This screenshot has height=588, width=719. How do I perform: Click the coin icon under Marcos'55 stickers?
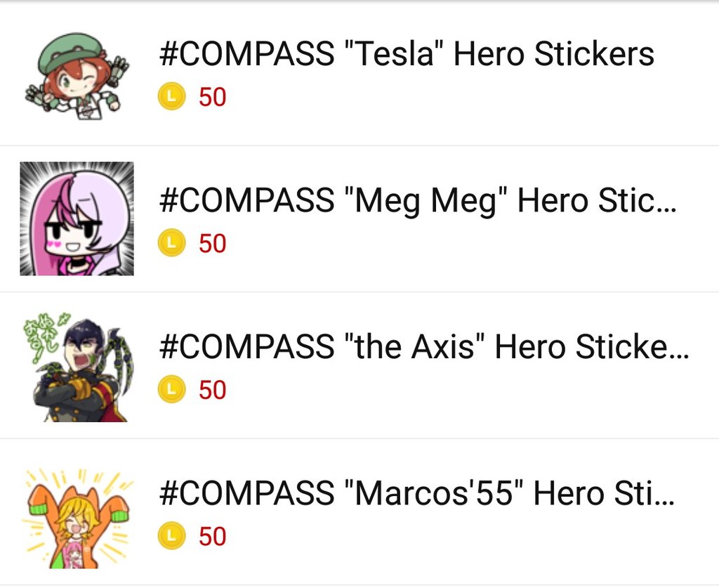tap(171, 536)
